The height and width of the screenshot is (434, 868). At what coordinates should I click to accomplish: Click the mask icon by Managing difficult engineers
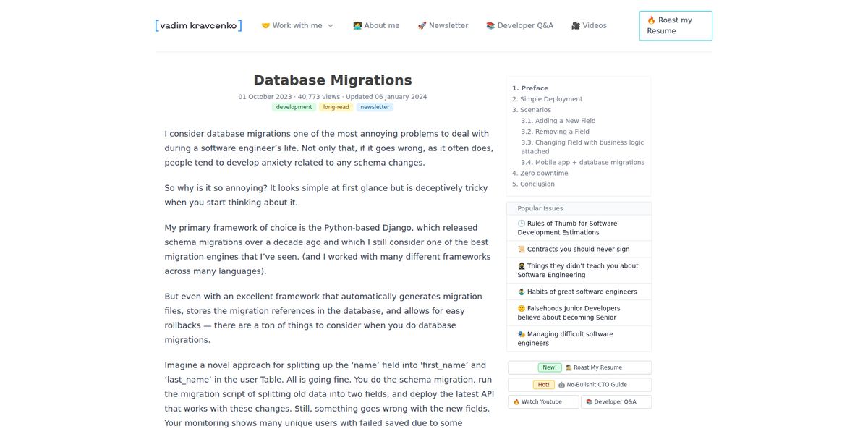pos(522,334)
